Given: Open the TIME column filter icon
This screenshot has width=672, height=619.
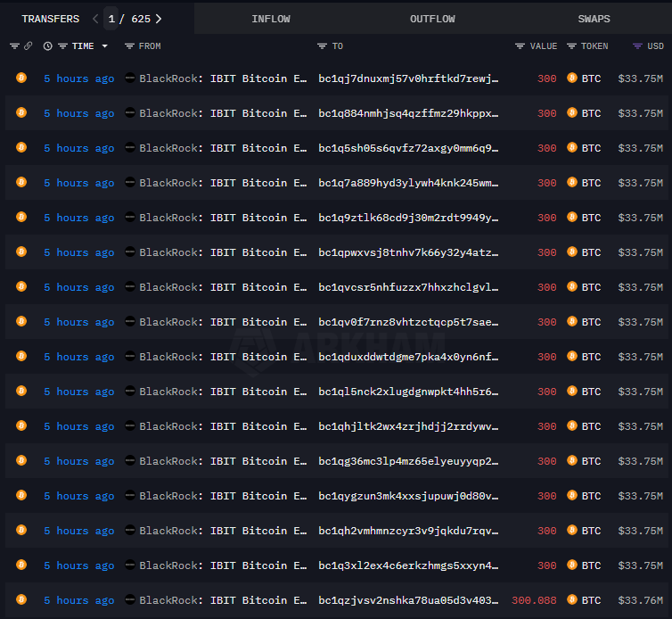Looking at the screenshot, I should (62, 45).
